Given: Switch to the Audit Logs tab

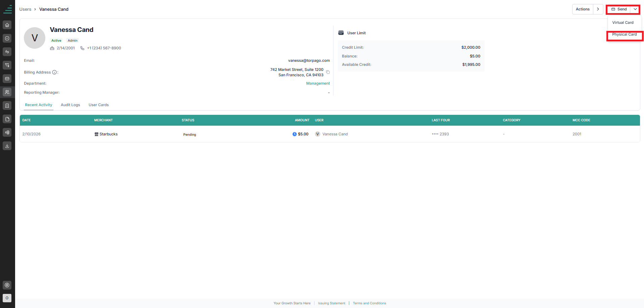Looking at the screenshot, I should click(x=71, y=105).
